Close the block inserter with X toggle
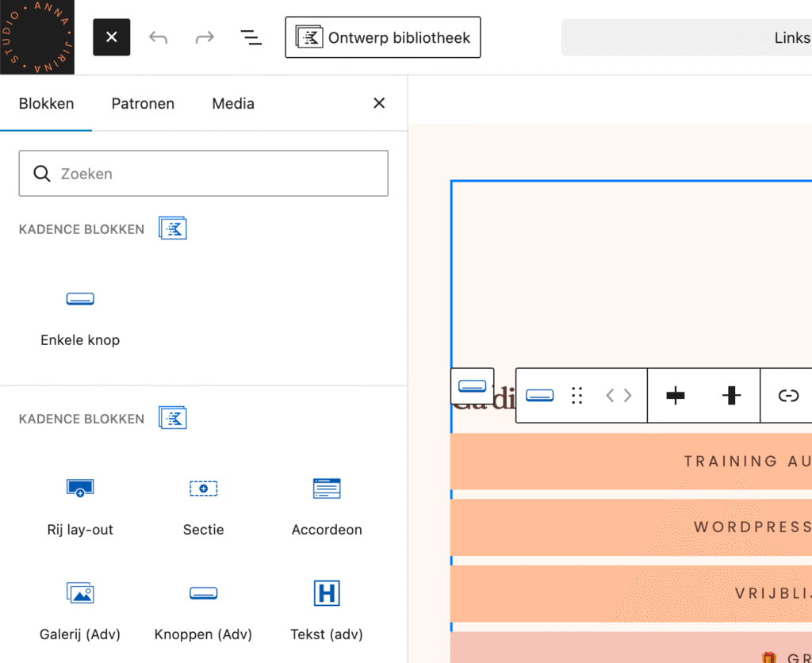The height and width of the screenshot is (663, 812). click(x=111, y=37)
